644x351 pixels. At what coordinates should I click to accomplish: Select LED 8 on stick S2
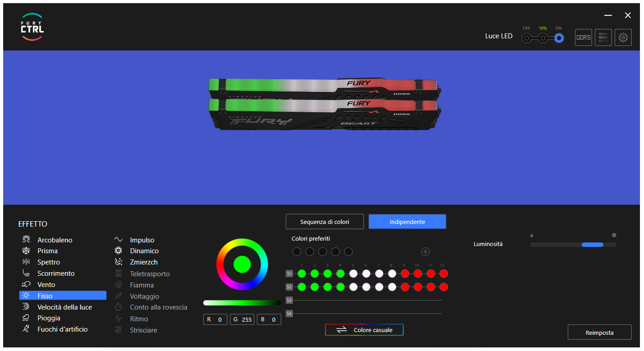click(392, 287)
